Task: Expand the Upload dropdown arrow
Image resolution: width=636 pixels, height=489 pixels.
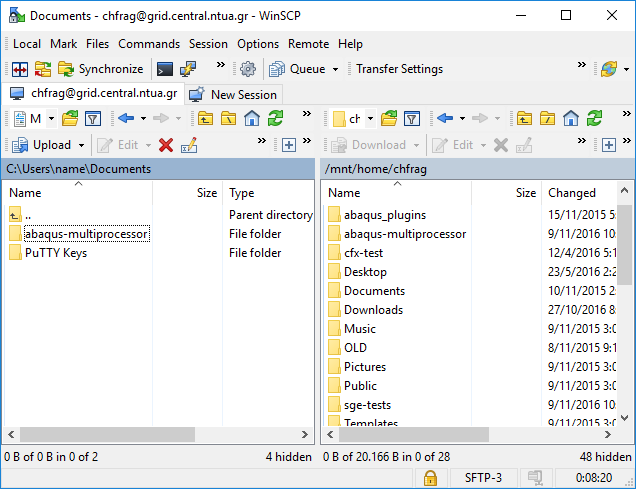Action: tap(82, 145)
